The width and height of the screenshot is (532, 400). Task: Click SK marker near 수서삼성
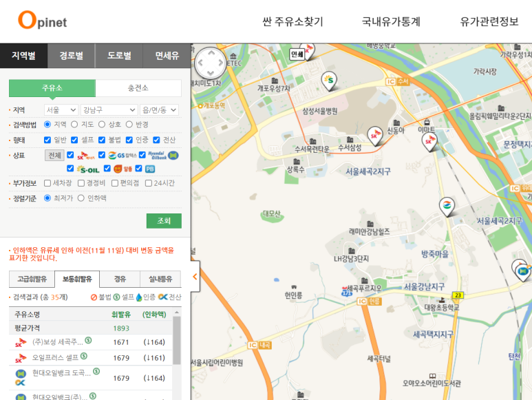pos(375,136)
